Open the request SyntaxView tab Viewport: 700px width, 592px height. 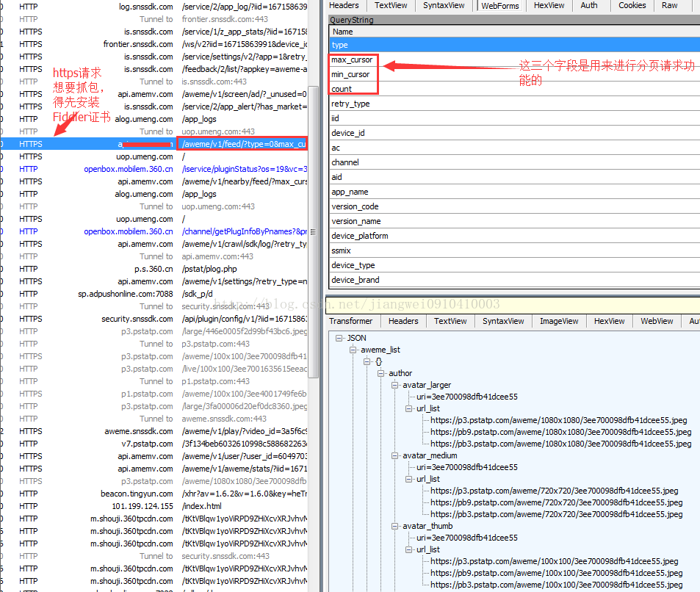pyautogui.click(x=444, y=5)
